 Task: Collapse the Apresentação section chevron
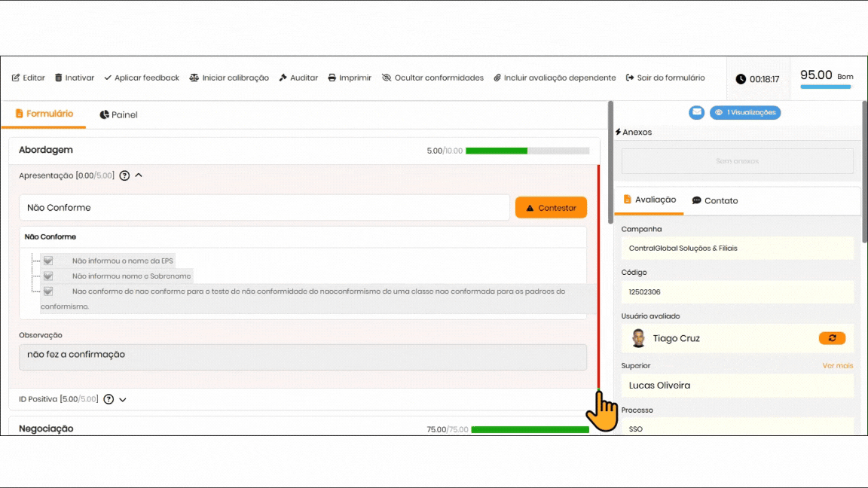pyautogui.click(x=139, y=176)
